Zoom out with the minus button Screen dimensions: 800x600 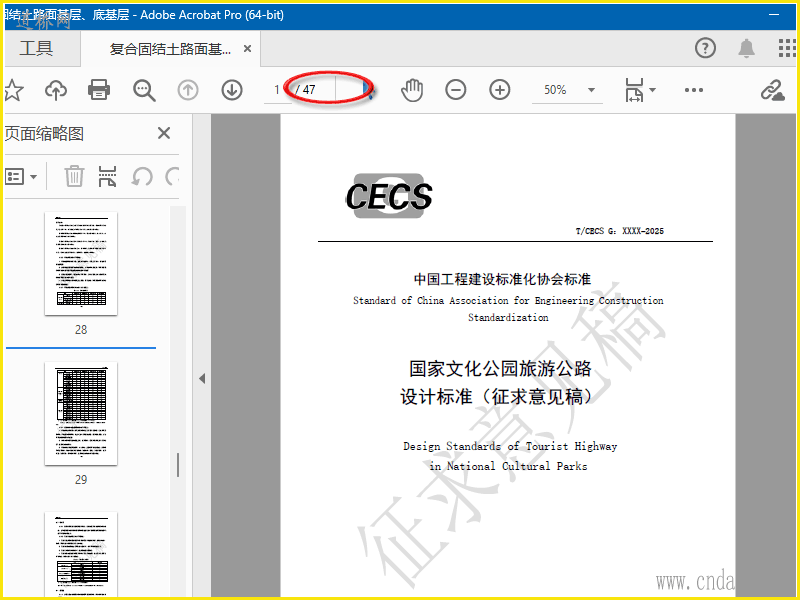[456, 90]
